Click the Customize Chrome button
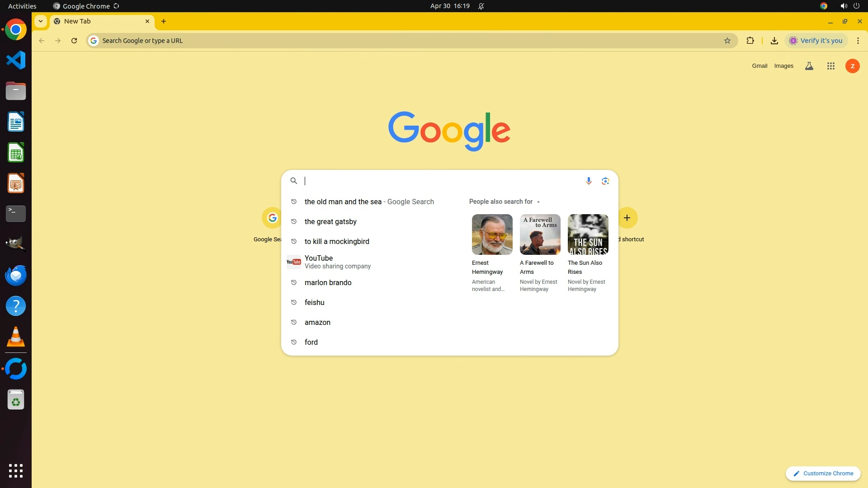Image resolution: width=868 pixels, height=488 pixels. click(823, 473)
